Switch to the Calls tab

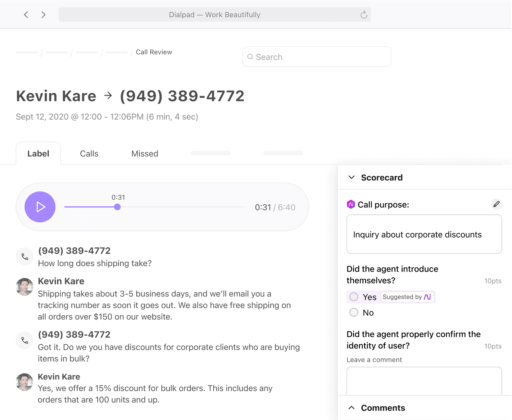pyautogui.click(x=89, y=153)
